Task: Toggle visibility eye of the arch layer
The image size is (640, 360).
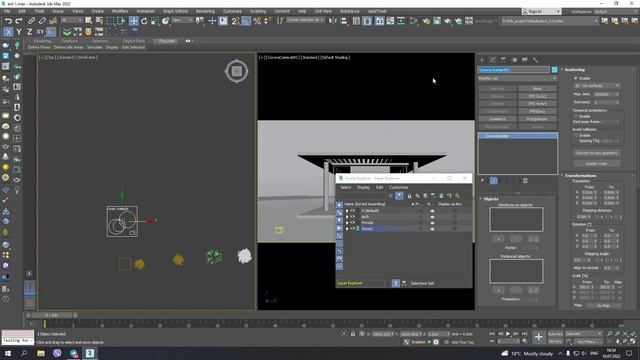Action: coord(353,217)
